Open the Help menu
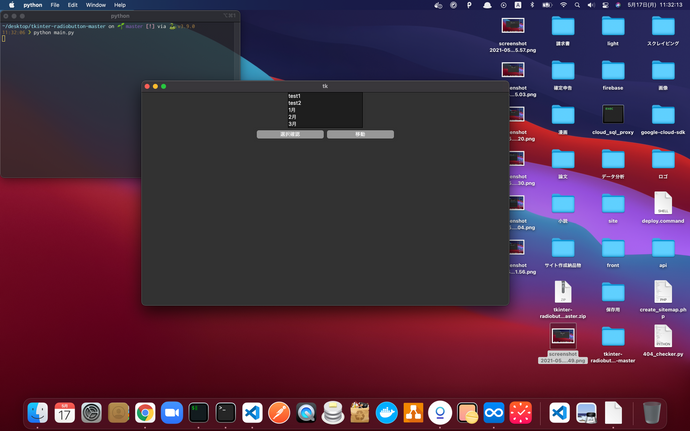Image resolution: width=690 pixels, height=431 pixels. pyautogui.click(x=120, y=5)
